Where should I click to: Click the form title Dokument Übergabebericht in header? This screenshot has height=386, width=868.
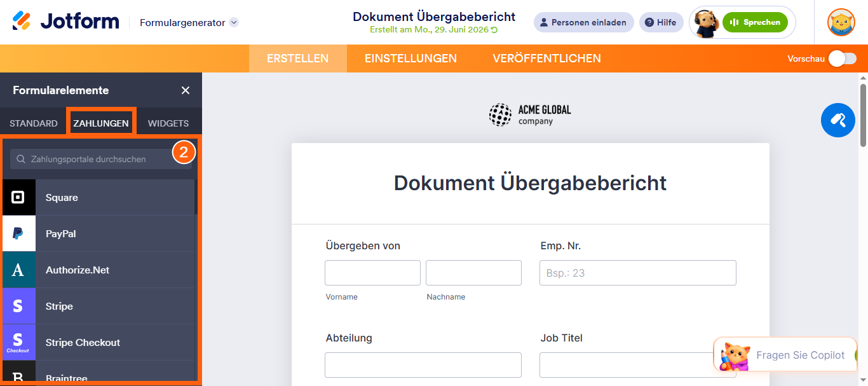click(x=434, y=17)
